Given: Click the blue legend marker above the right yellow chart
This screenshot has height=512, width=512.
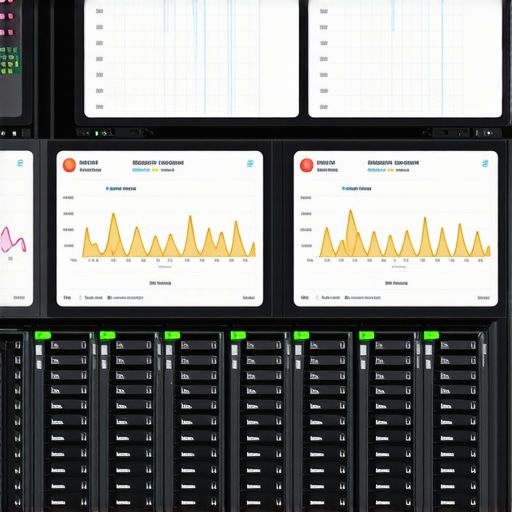Looking at the screenshot, I should tap(343, 189).
